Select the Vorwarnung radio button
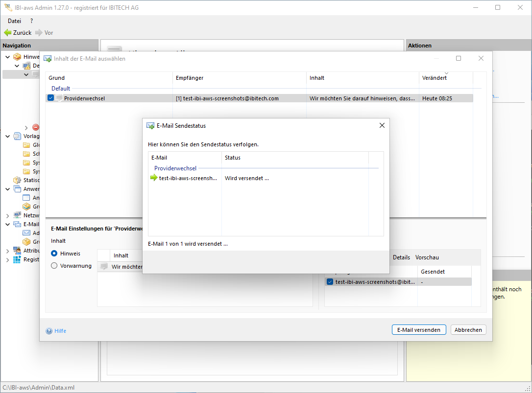The height and width of the screenshot is (393, 532). [x=54, y=266]
